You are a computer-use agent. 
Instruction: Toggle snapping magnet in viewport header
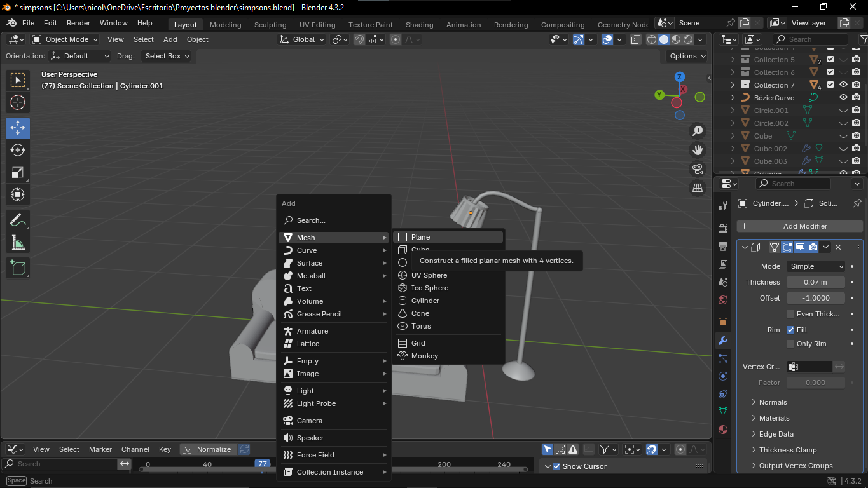359,39
